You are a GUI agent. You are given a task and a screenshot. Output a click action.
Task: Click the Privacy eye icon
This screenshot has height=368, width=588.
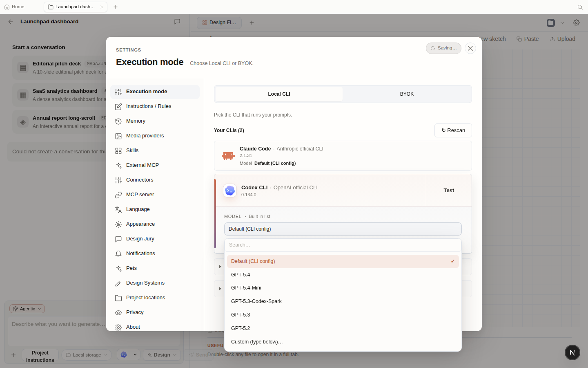point(118,313)
